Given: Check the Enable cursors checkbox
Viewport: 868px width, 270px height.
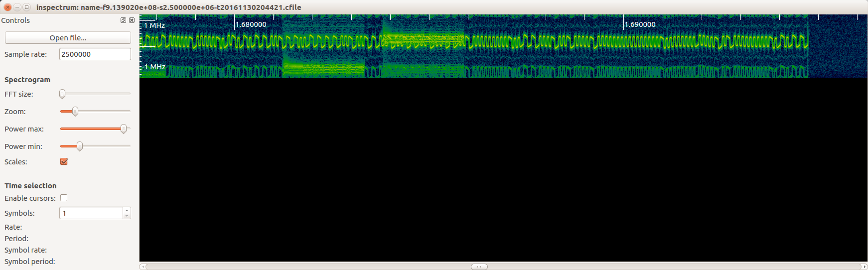Looking at the screenshot, I should click(x=64, y=198).
